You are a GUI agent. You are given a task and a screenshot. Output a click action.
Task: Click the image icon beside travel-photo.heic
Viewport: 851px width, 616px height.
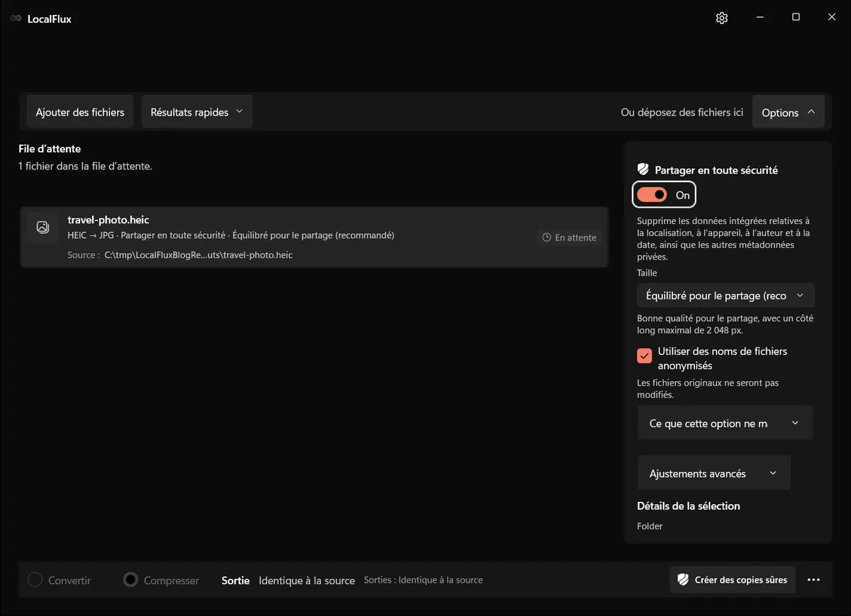click(x=43, y=227)
